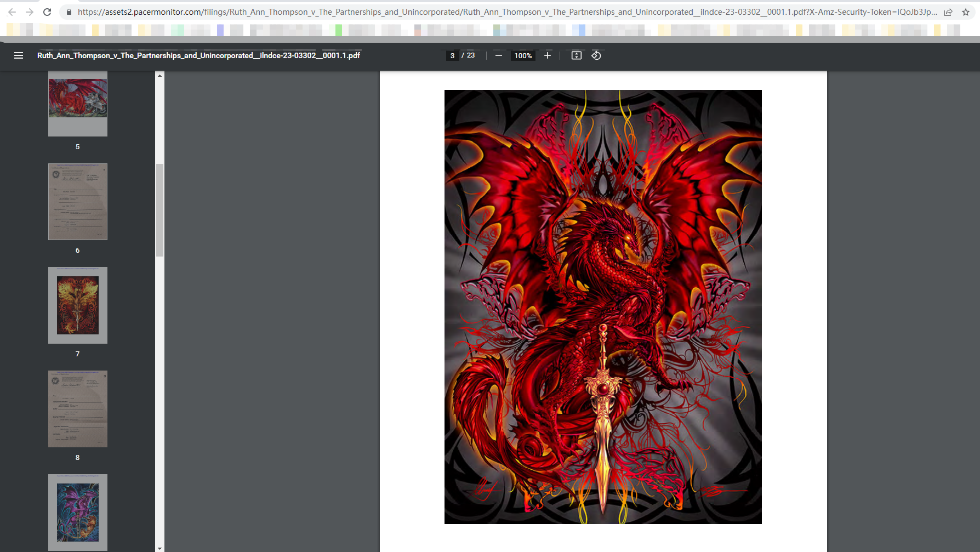Click the page number input field
Viewport: 980px width, 552px height.
point(452,55)
